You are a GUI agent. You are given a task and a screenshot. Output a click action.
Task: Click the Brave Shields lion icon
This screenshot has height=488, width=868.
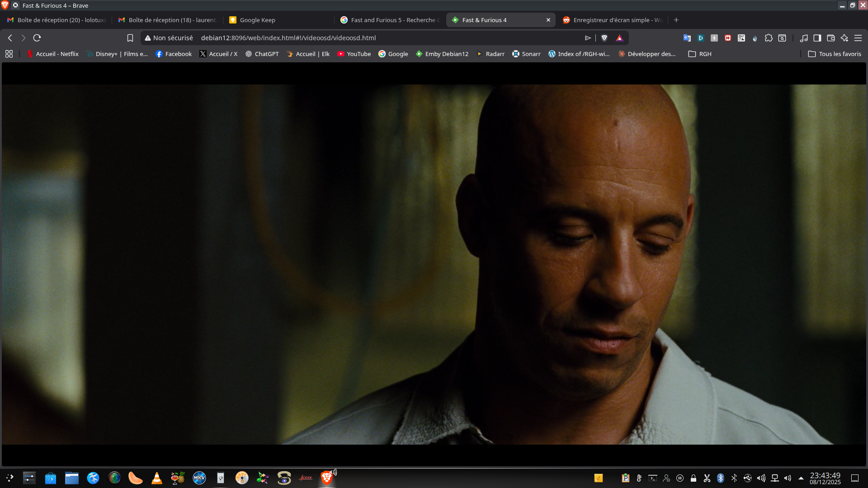pos(604,38)
